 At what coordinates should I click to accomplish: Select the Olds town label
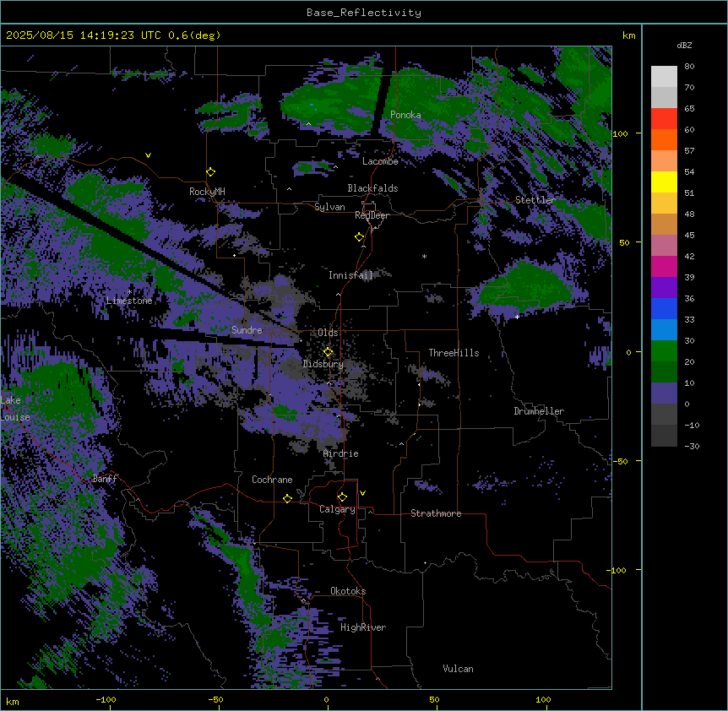tap(328, 333)
